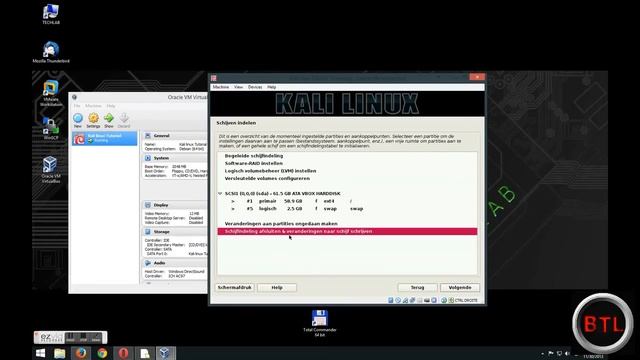
Task: Open Oracle VM VirtualBox desktop icon
Action: tap(51, 169)
